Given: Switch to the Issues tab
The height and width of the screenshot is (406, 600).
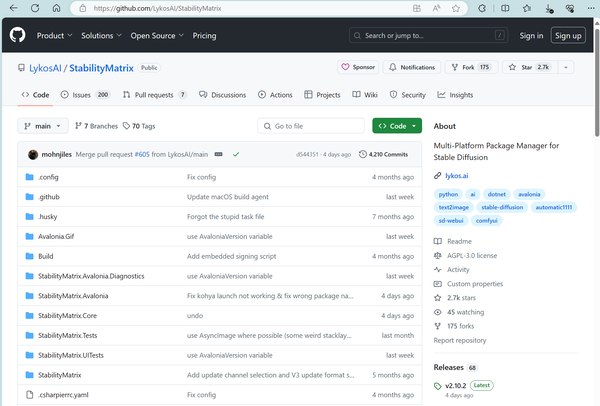Looking at the screenshot, I should click(x=85, y=95).
